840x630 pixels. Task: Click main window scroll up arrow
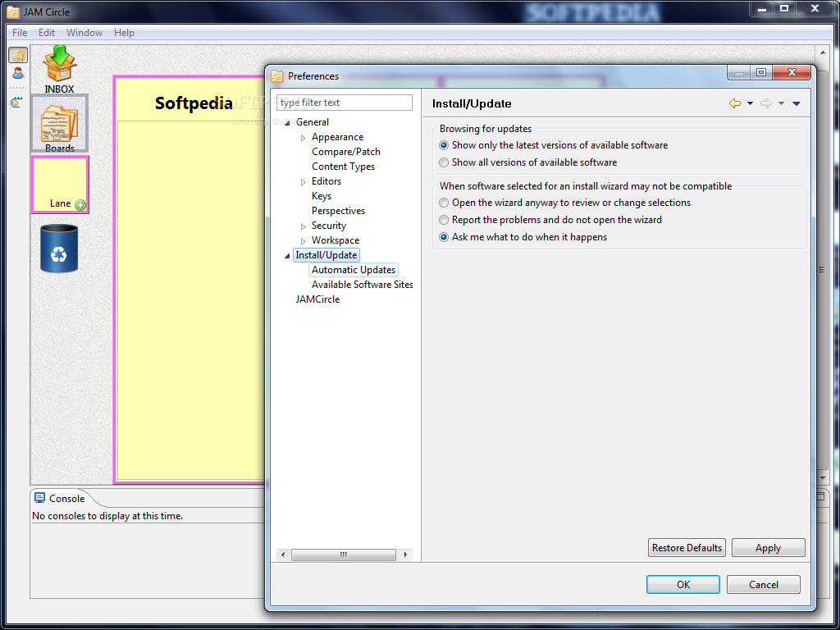click(824, 52)
